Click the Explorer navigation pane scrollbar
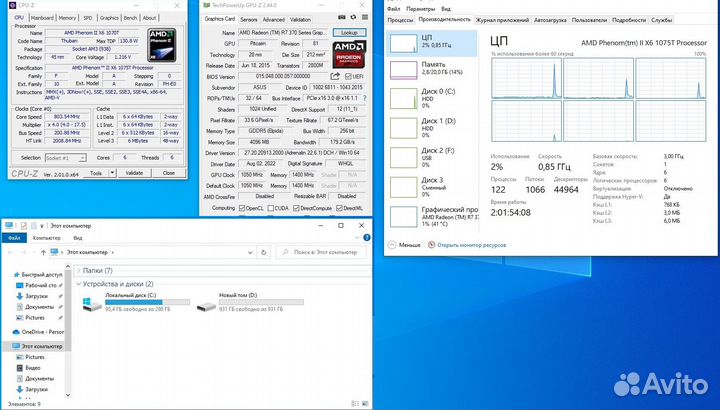720x410 pixels. pyautogui.click(x=68, y=309)
